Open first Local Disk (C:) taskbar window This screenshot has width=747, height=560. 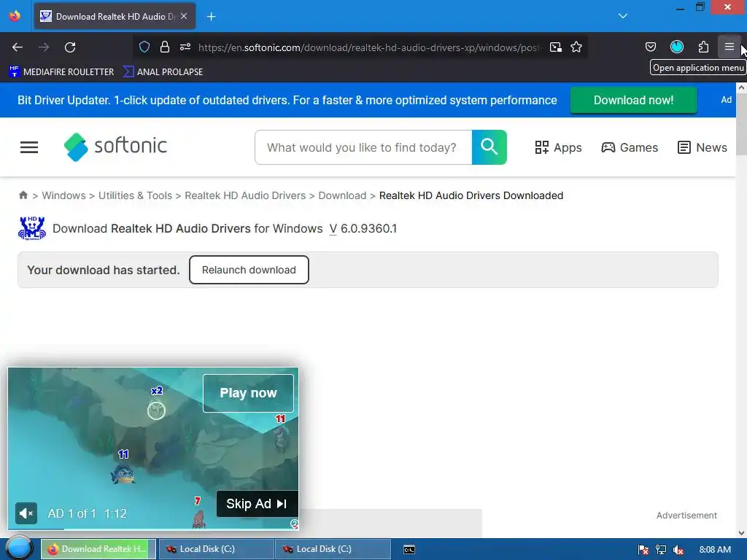click(x=216, y=549)
